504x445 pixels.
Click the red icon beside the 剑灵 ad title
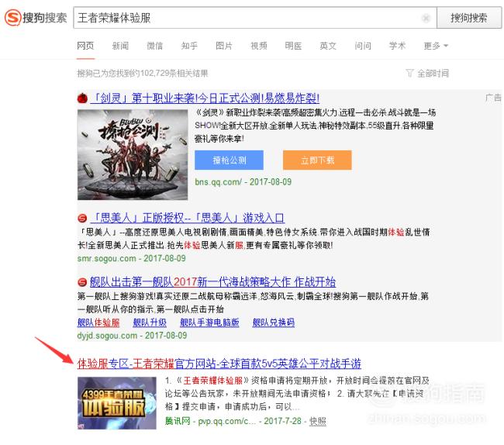(x=82, y=98)
